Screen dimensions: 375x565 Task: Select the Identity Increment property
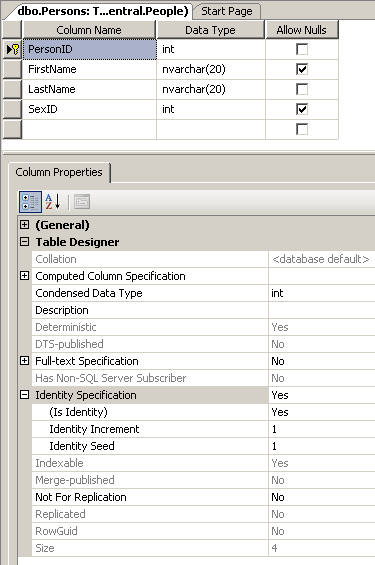(150, 429)
